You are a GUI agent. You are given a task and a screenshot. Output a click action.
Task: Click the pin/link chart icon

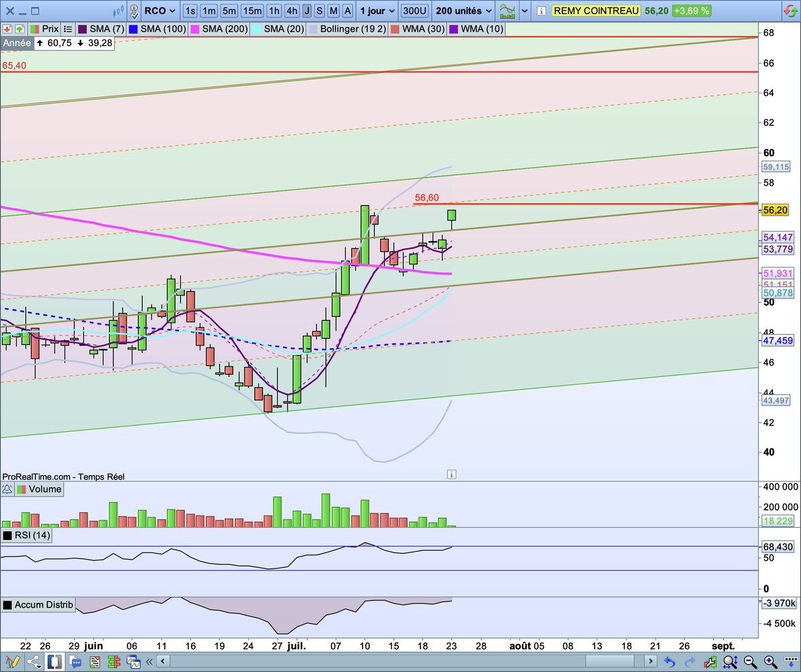click(135, 11)
